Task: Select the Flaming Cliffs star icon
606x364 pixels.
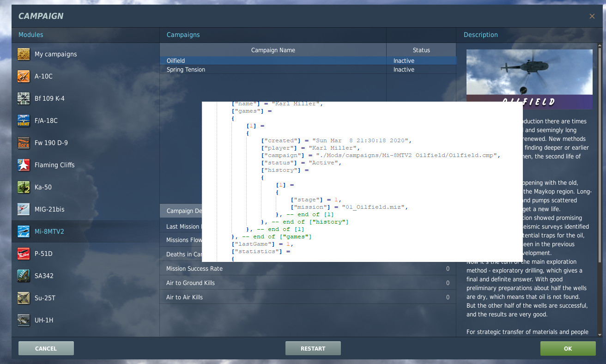Action: coord(24,165)
